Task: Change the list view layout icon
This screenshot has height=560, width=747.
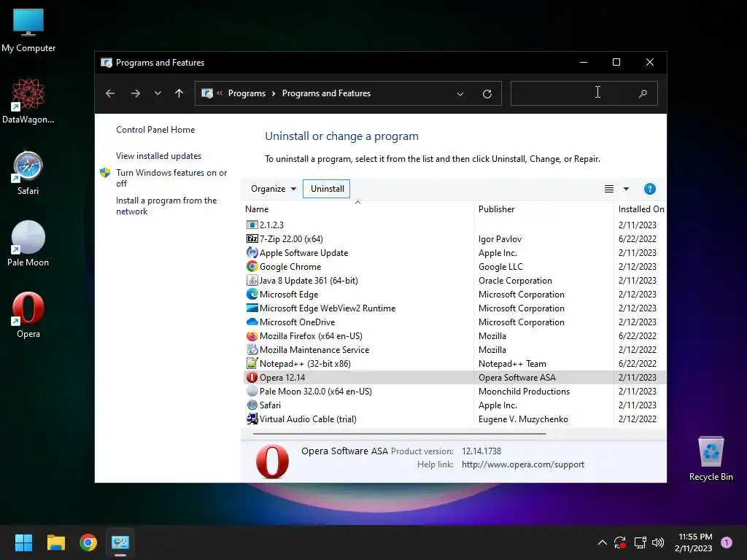Action: tap(609, 189)
